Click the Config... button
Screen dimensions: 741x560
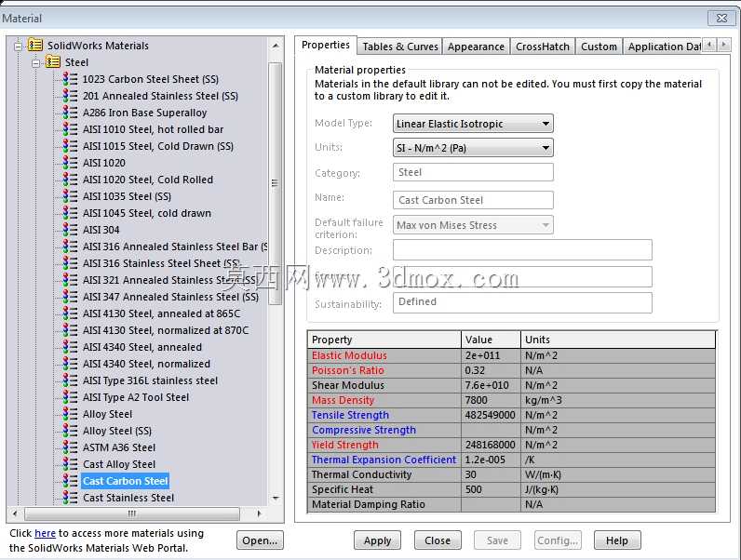point(558,540)
